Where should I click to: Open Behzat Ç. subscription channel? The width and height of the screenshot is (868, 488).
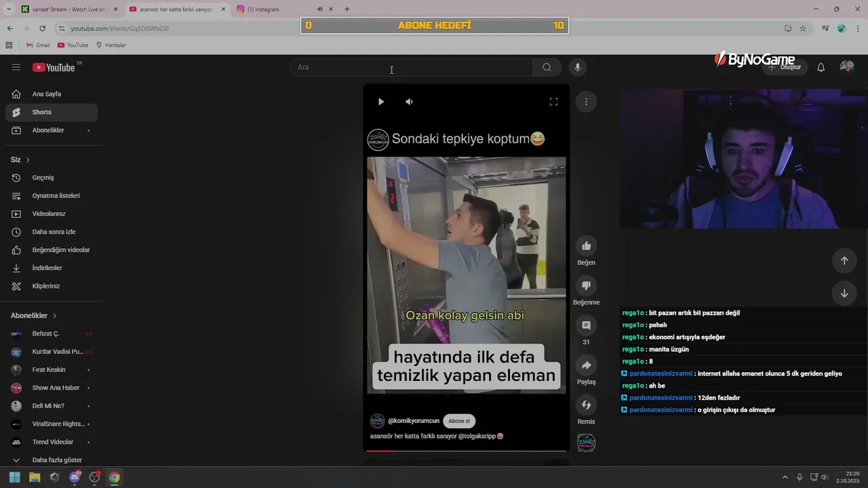click(52, 333)
